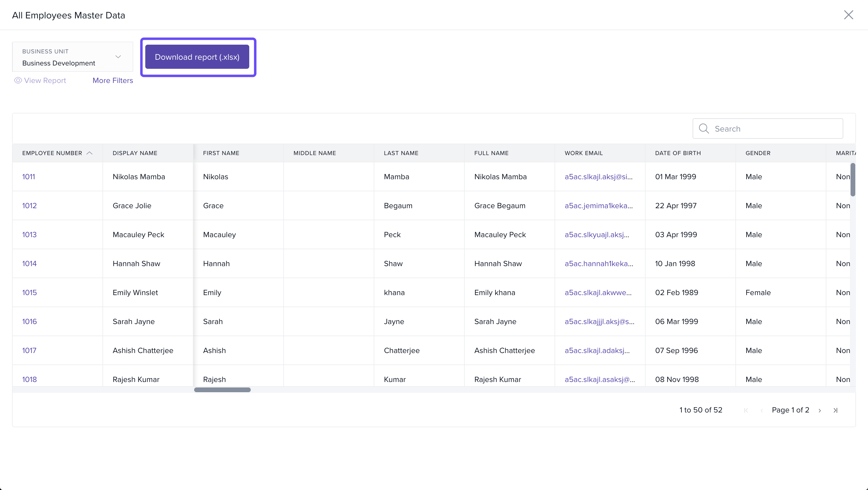The width and height of the screenshot is (868, 490).
Task: Click Nikolas Mamba's work email
Action: 599,177
